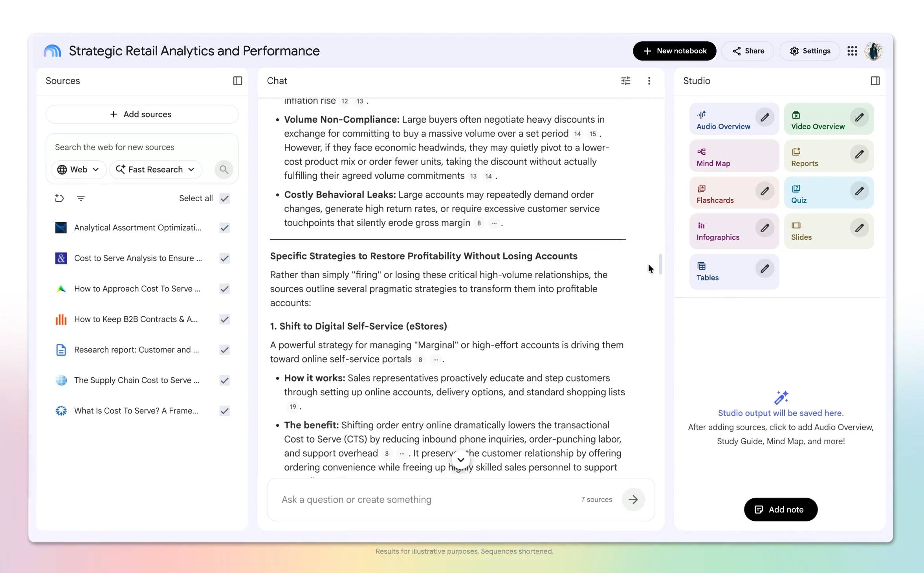Screen dimensions: 924x573
Task: Send the chat message with arrow button
Action: coord(633,500)
